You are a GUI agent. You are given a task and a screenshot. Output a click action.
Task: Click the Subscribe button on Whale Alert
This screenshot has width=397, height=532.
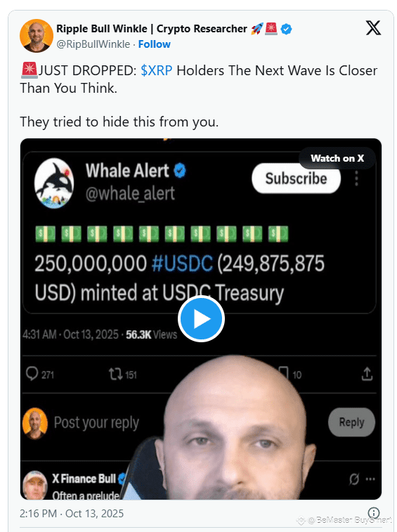pos(297,179)
